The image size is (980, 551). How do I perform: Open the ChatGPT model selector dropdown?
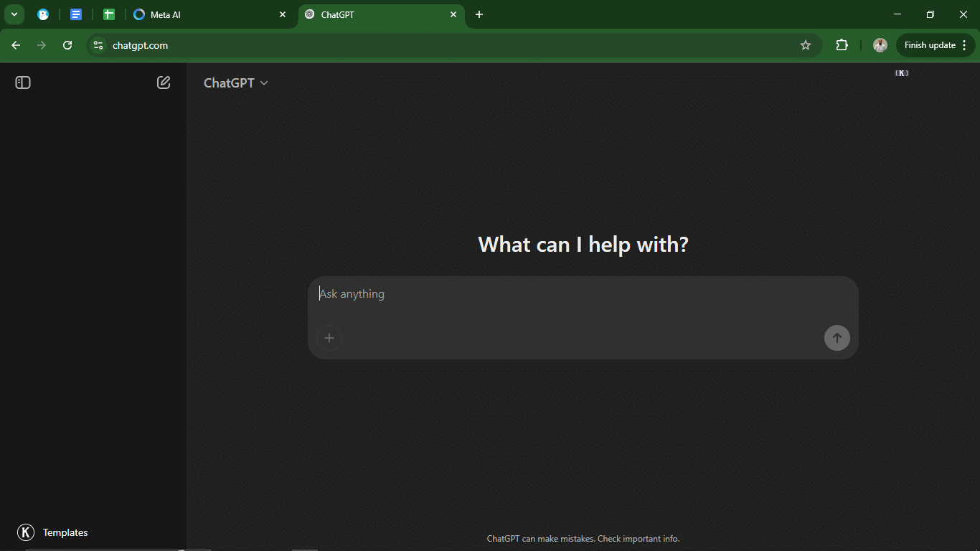point(236,83)
